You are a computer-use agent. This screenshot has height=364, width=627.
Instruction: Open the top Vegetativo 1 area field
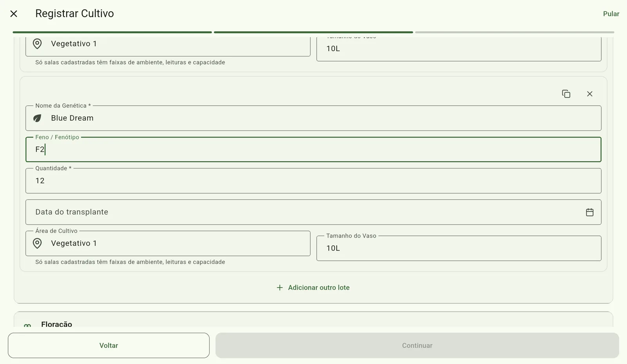168,46
